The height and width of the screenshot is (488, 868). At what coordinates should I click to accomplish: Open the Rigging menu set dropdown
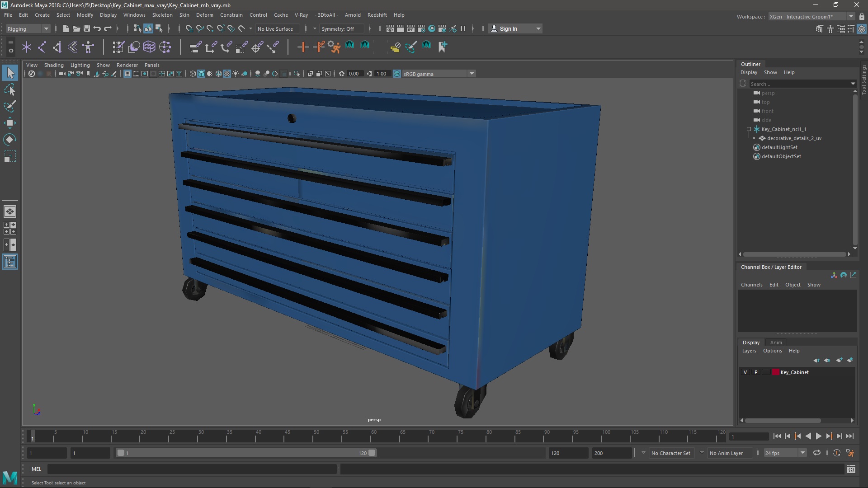pyautogui.click(x=28, y=28)
